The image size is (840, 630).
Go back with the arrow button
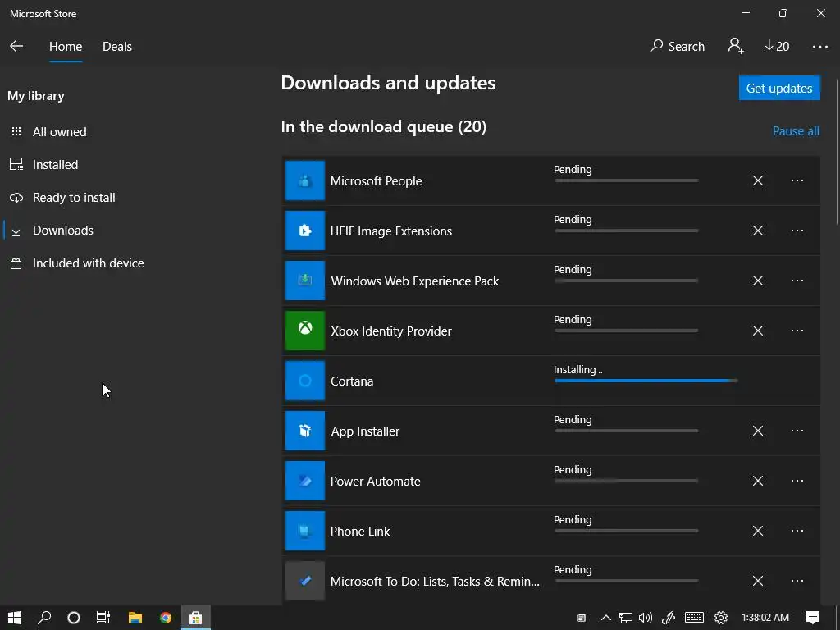click(16, 47)
